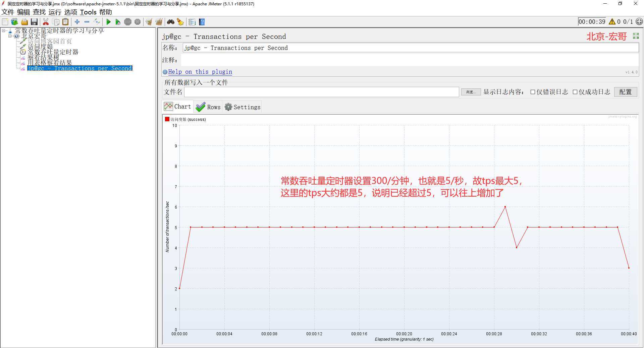Collapse the 北京宏哥 thread group node
The image size is (644, 348).
point(10,36)
